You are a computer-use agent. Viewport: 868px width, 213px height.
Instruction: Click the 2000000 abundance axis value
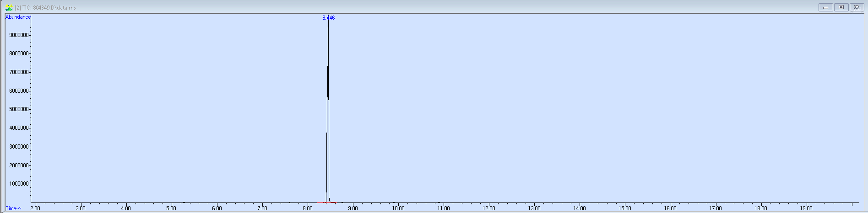coord(19,165)
